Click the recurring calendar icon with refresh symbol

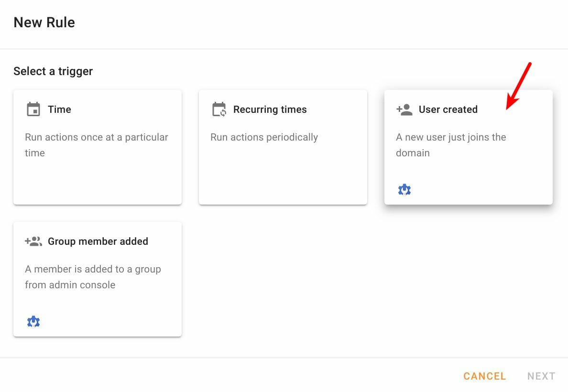click(219, 109)
